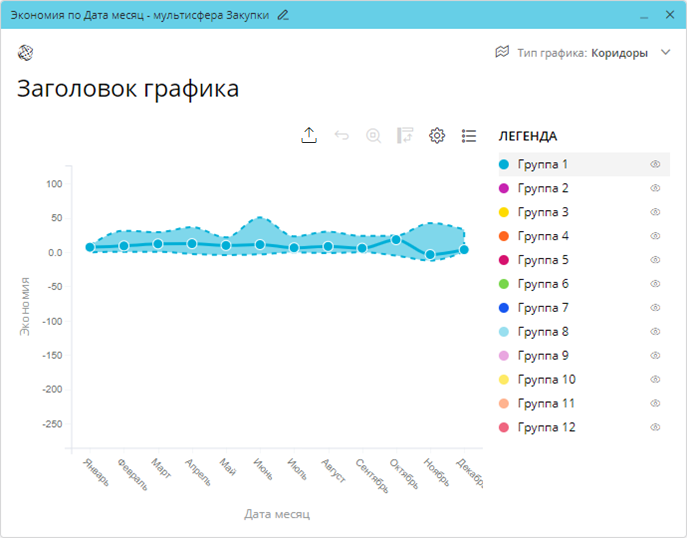Open the Тип графика dropdown chevron
The image size is (687, 538).
click(x=666, y=53)
